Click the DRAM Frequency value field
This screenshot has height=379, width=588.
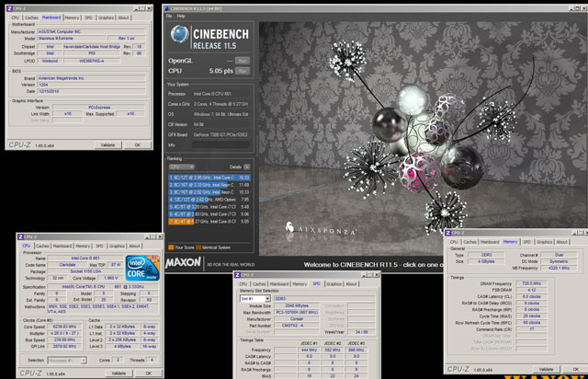tap(531, 283)
